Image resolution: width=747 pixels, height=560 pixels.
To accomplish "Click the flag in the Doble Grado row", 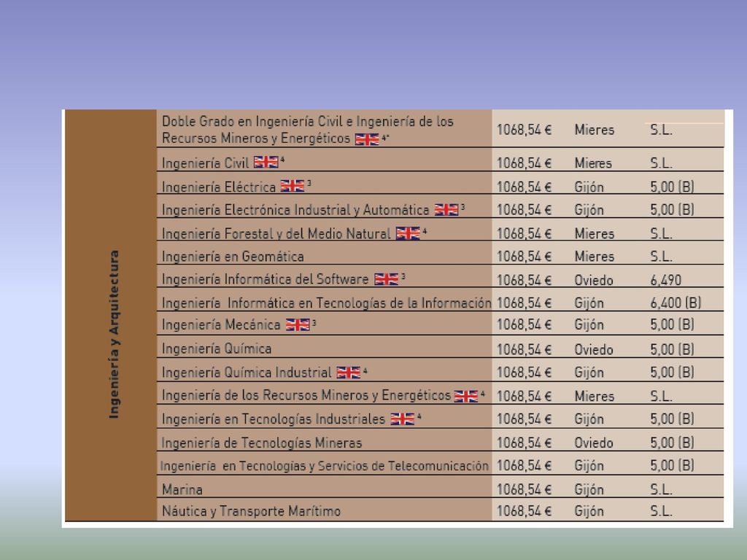I will pyautogui.click(x=368, y=139).
